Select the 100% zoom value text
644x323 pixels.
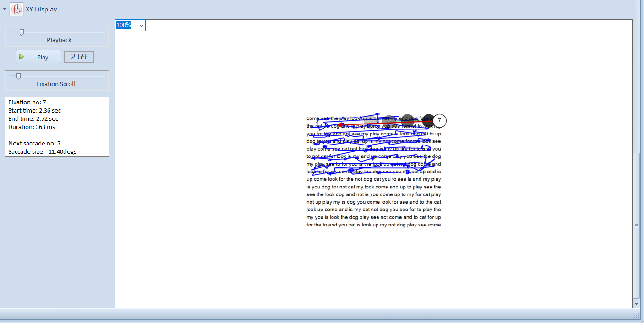pos(124,25)
